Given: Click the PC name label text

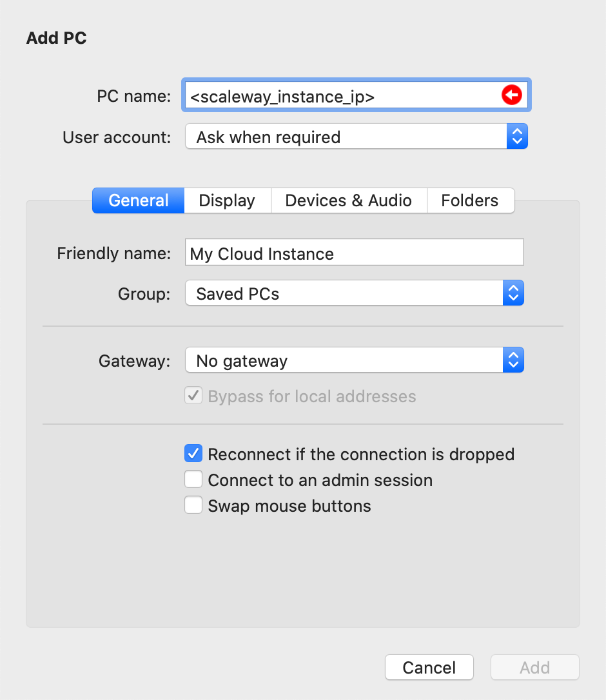Looking at the screenshot, I should pos(133,97).
